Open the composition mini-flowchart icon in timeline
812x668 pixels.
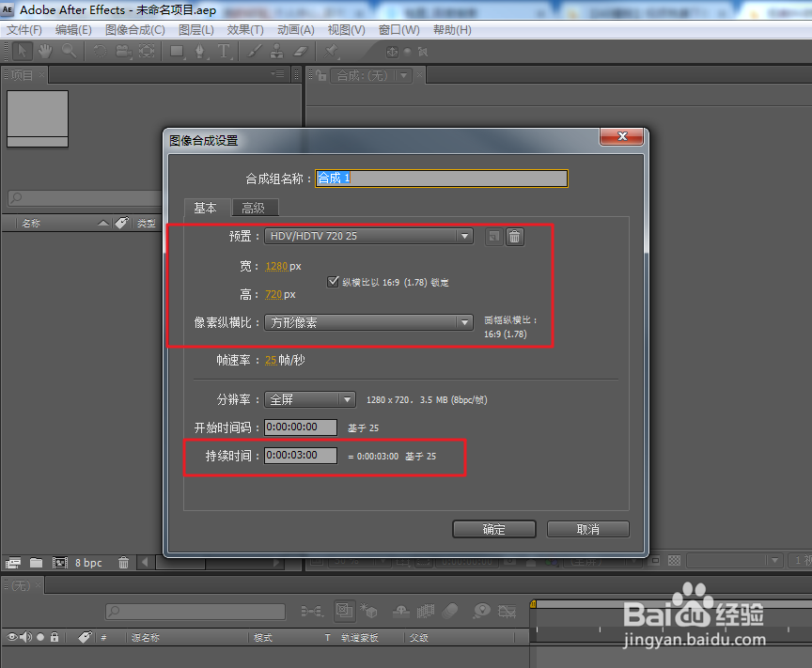coord(312,612)
